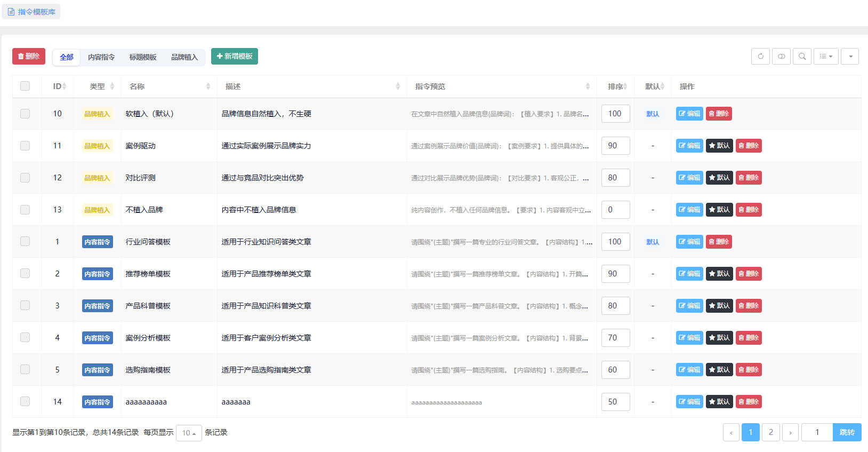This screenshot has width=868, height=452.
Task: Click the page jump number field
Action: coord(817,432)
